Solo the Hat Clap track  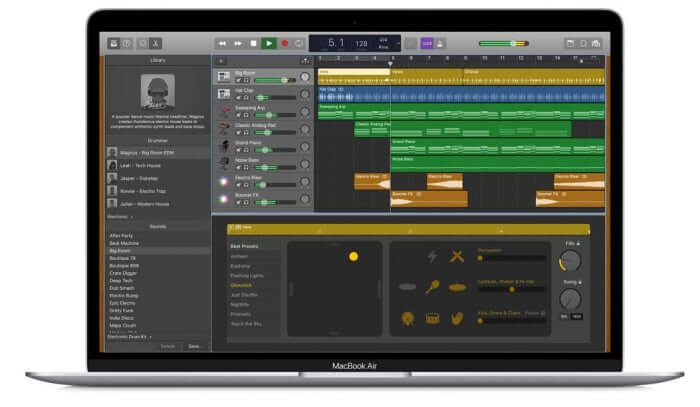coord(246,98)
